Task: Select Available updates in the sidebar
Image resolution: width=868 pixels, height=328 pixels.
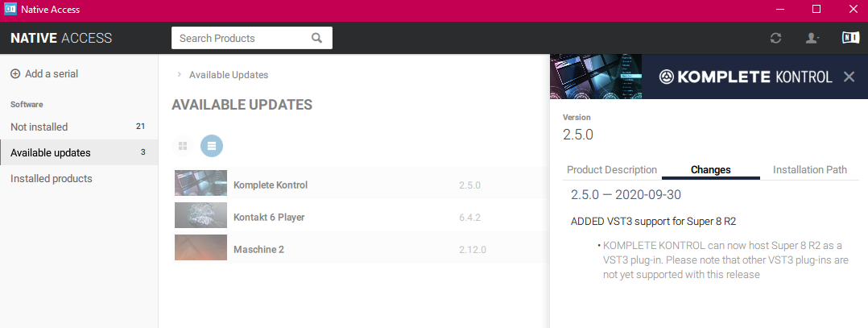Action: point(51,152)
